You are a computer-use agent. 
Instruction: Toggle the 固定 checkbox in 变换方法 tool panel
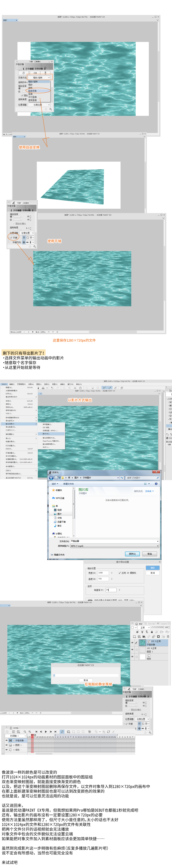[22, 95]
